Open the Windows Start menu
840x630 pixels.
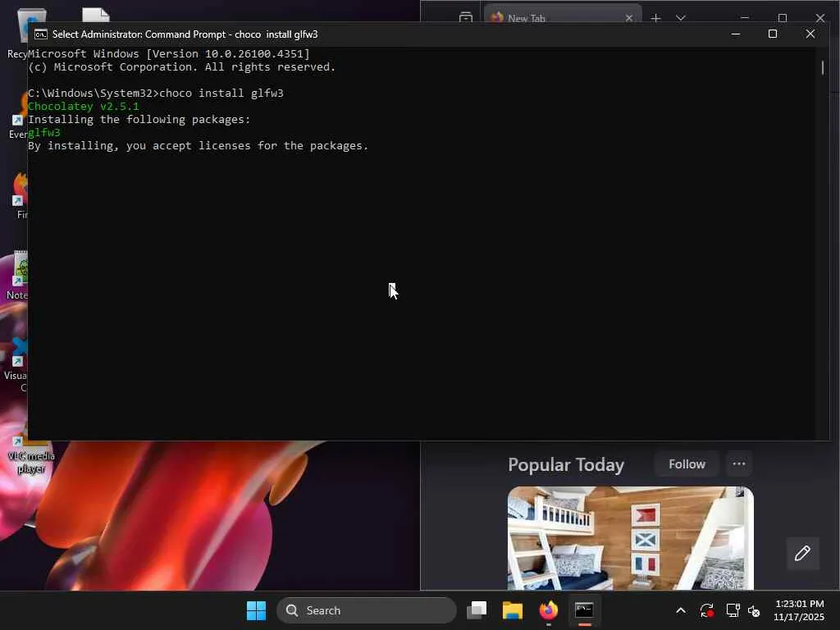coord(256,610)
